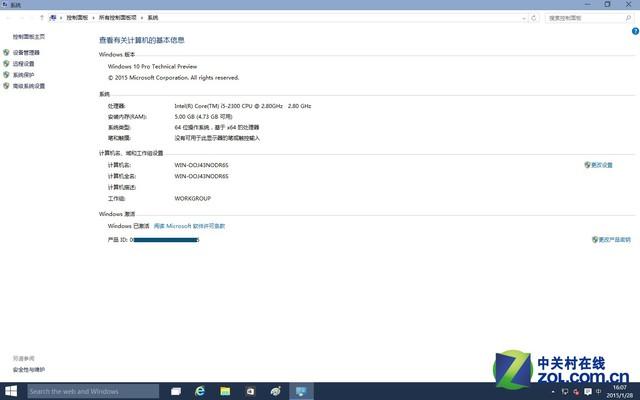
Task: Select 控制面板 in the breadcrumb path
Action: pyautogui.click(x=77, y=18)
